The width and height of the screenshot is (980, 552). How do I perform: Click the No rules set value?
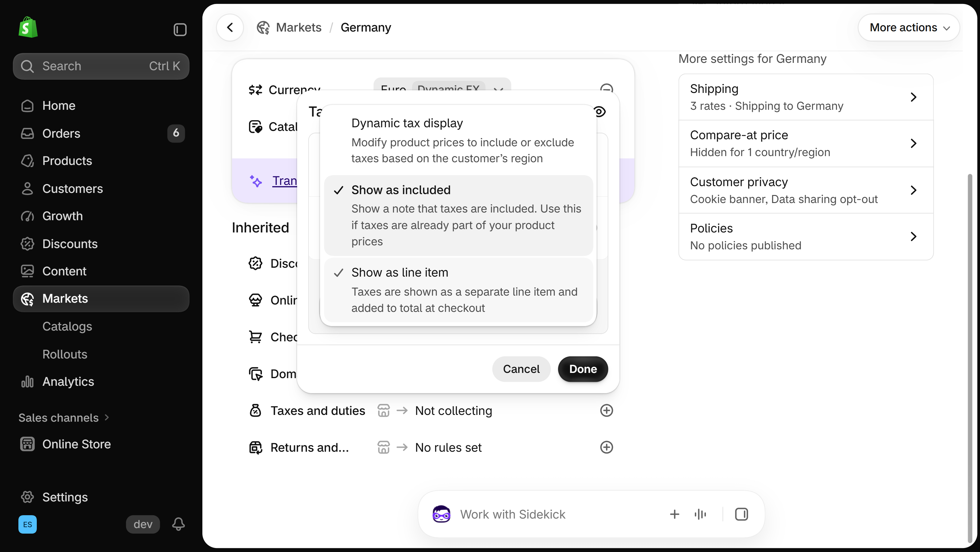(448, 447)
